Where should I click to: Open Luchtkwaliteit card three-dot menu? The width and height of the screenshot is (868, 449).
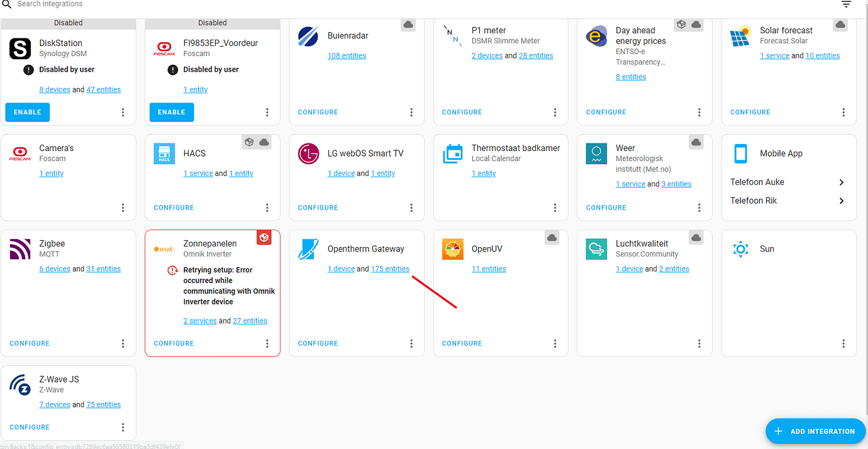(699, 343)
